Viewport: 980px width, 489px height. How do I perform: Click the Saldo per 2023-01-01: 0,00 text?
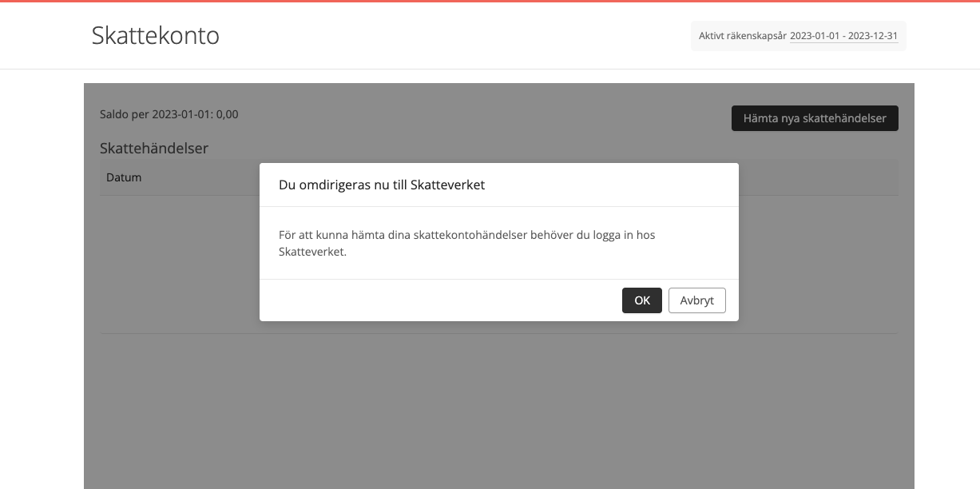tap(169, 114)
